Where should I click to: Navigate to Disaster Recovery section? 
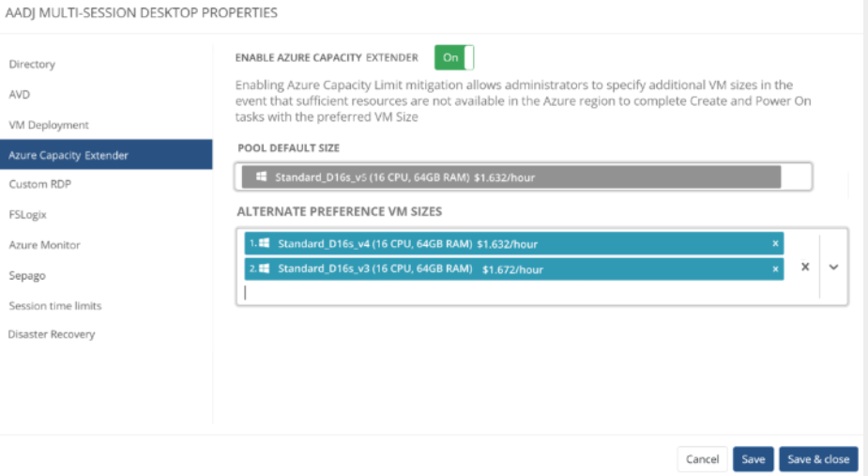tap(52, 334)
